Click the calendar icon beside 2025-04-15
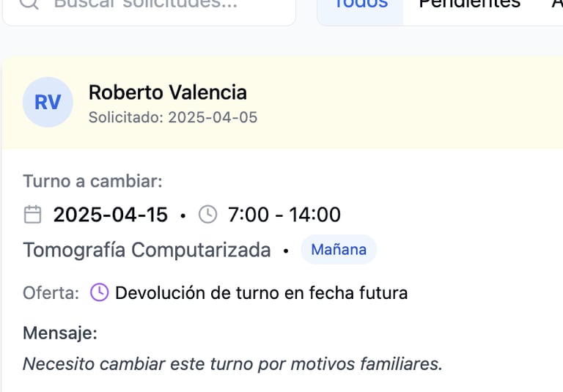The height and width of the screenshot is (392, 563). [x=32, y=215]
